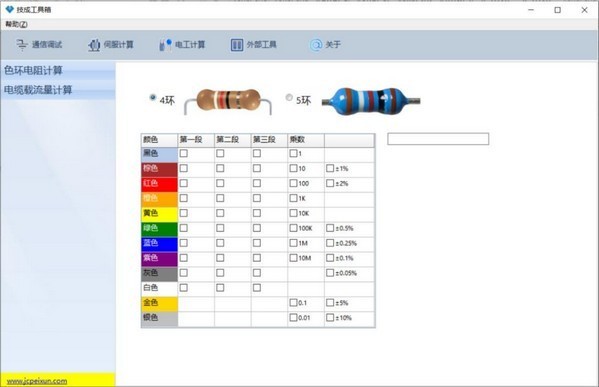Check 紫色 in the 第二段 column
The image size is (599, 387).
[x=220, y=258]
